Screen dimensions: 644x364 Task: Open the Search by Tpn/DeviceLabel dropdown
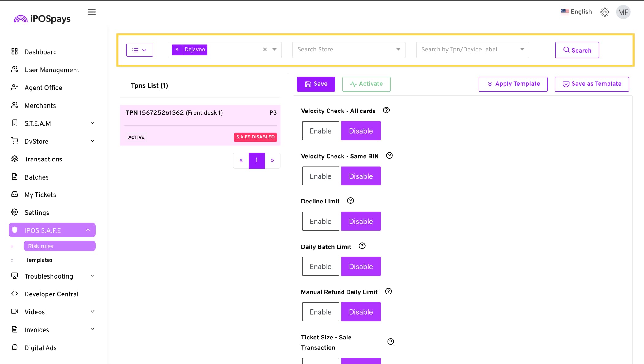(x=472, y=50)
